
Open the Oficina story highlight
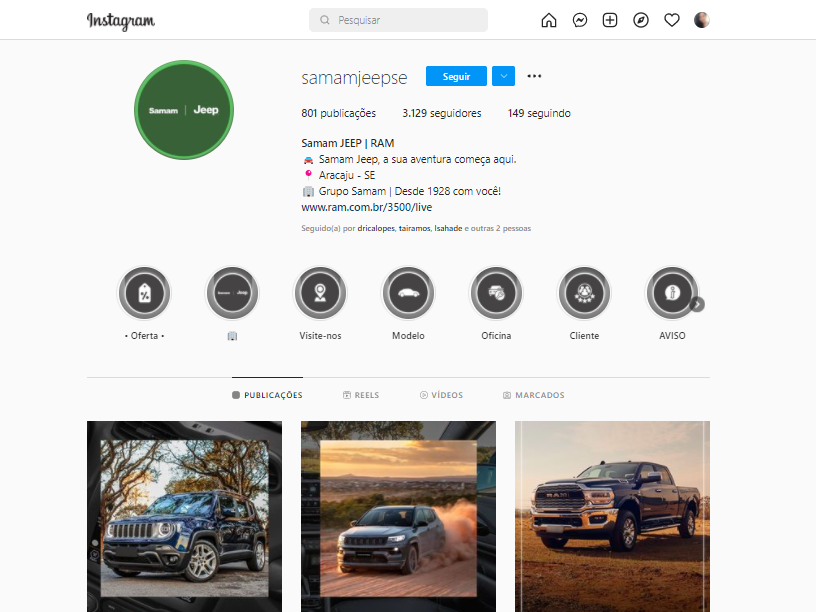(x=496, y=293)
